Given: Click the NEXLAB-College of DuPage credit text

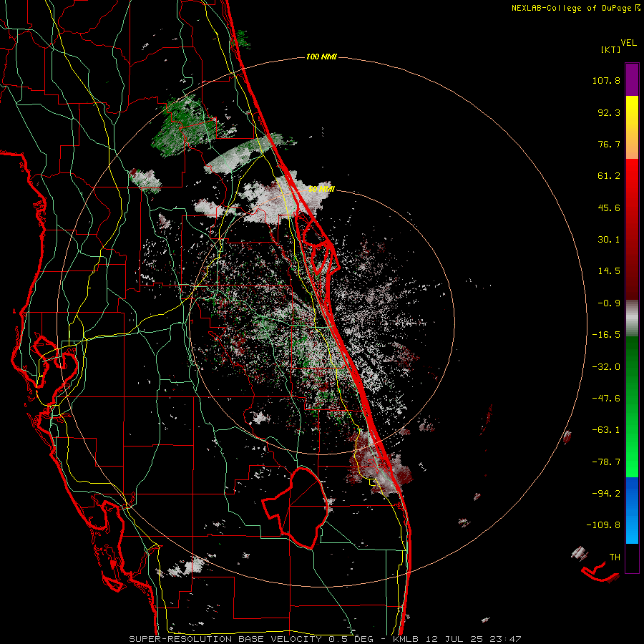Looking at the screenshot, I should pyautogui.click(x=572, y=8).
